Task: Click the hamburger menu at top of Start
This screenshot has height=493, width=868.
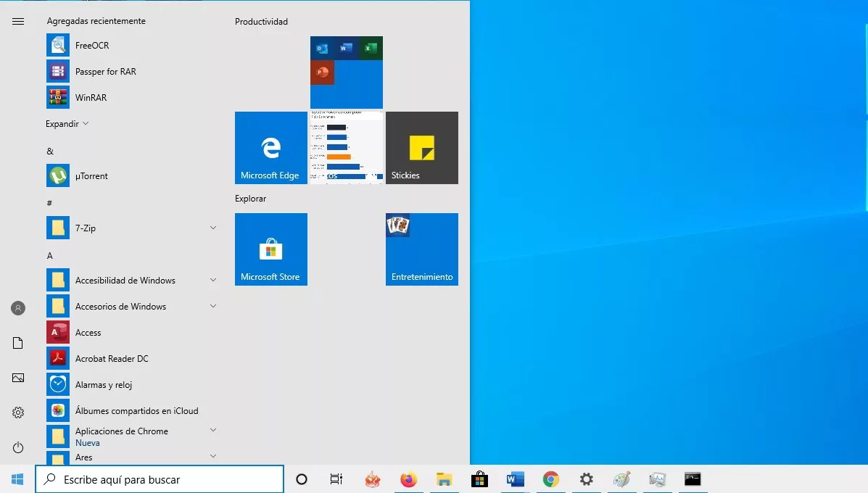Action: 18,22
